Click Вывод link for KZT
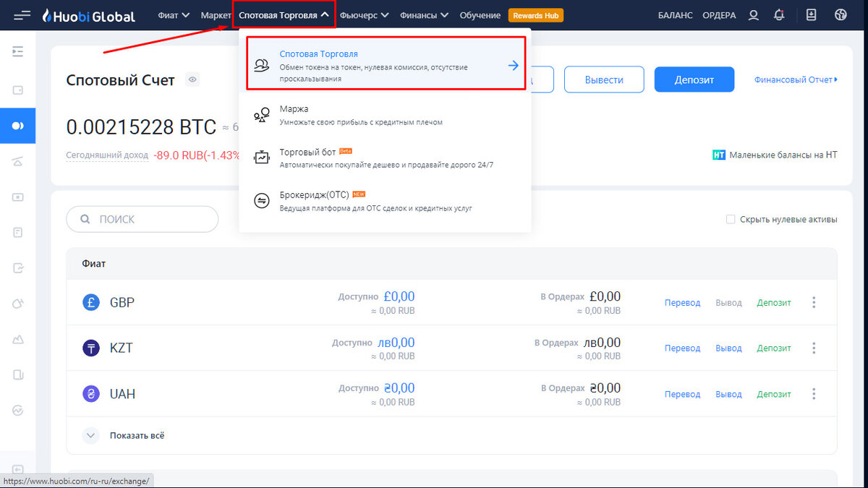868x488 pixels. (728, 348)
